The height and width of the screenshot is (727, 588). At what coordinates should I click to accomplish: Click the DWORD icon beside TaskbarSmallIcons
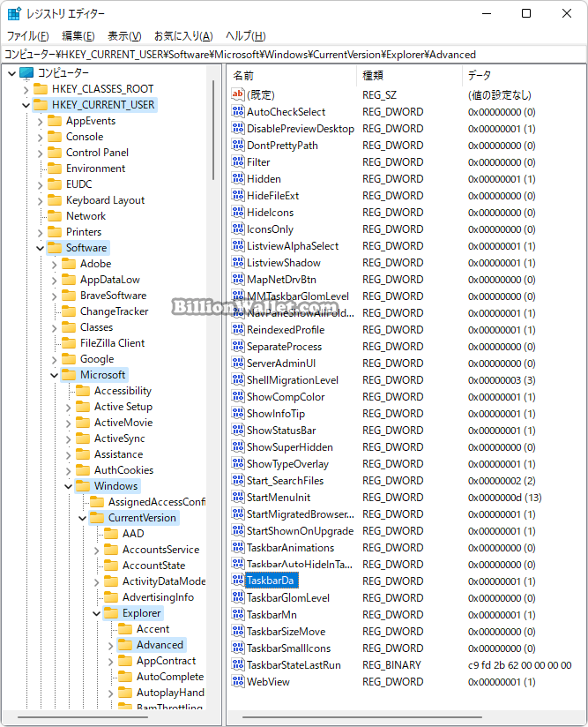tap(238, 648)
